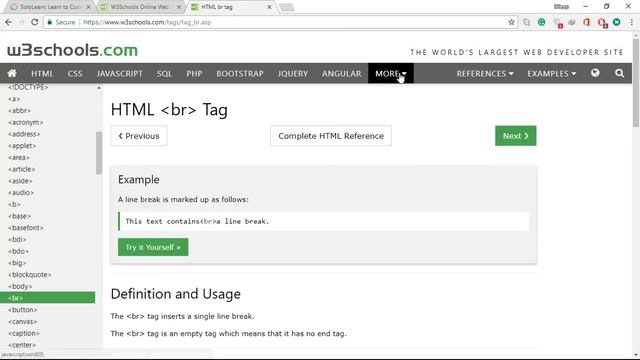Close the SoloLearn tab
Screen dimensions: 640x360
click(88, 7)
